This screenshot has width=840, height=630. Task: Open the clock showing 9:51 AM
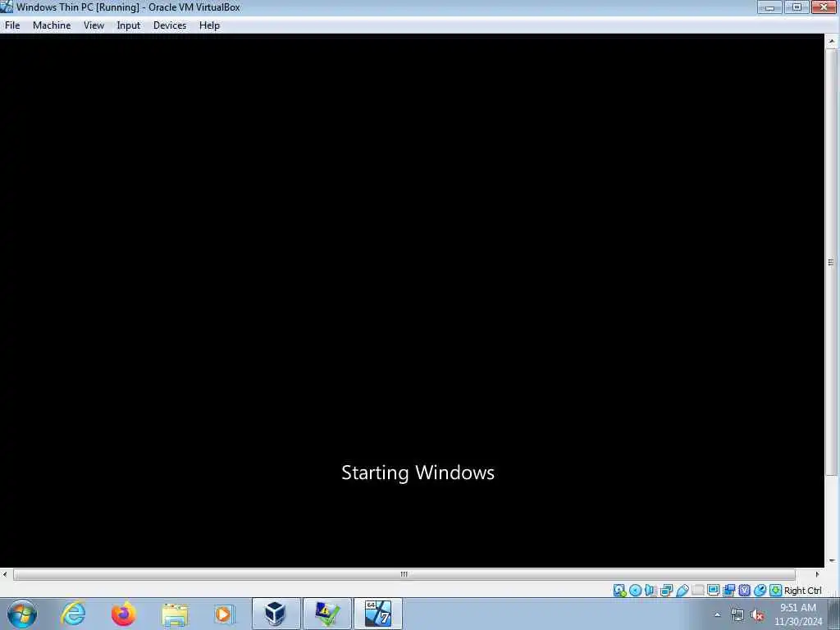click(x=797, y=614)
